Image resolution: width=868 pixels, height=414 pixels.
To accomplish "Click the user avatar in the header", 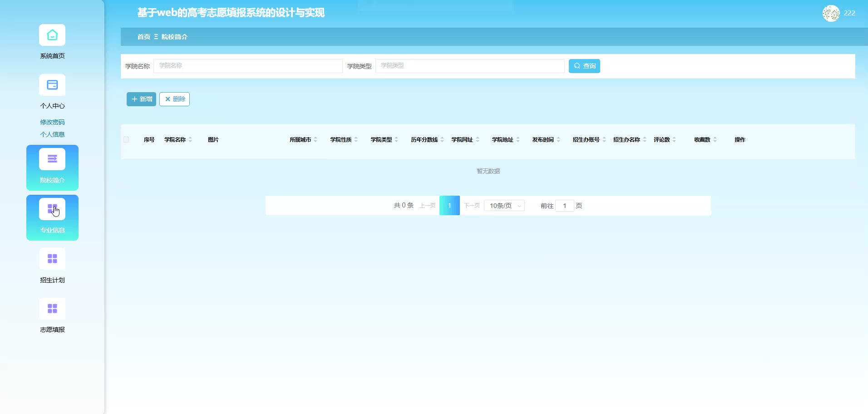I will tap(831, 13).
